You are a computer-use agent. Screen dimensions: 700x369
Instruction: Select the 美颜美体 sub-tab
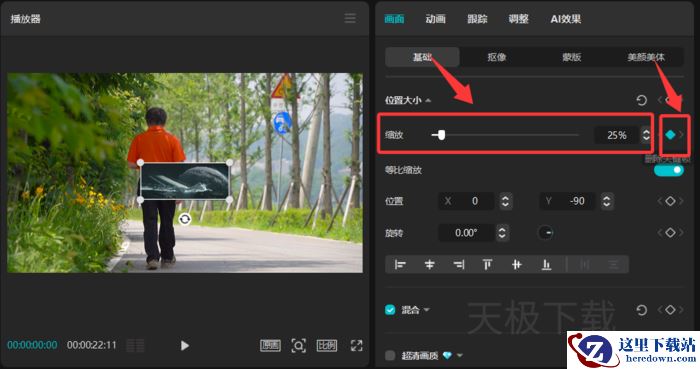(x=646, y=57)
